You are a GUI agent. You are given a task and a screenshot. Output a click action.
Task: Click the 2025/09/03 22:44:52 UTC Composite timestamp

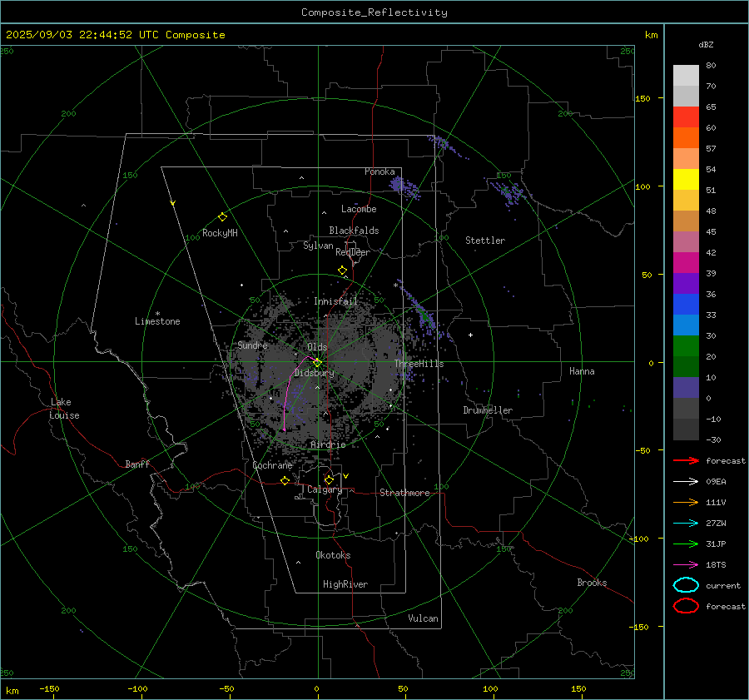[x=115, y=35]
